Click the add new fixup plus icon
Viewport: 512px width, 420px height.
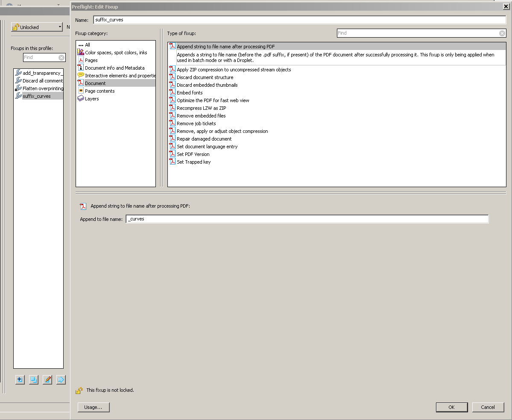pyautogui.click(x=20, y=379)
